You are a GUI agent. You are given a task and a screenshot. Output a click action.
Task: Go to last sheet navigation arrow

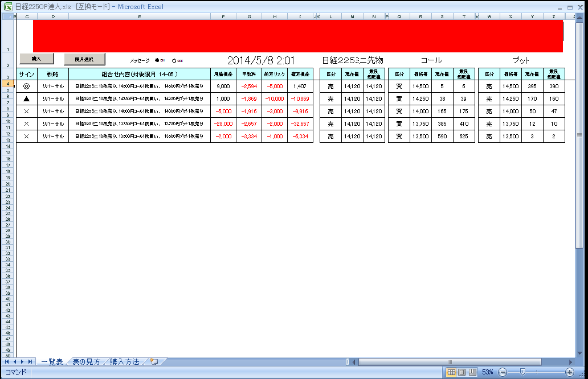pyautogui.click(x=30, y=362)
